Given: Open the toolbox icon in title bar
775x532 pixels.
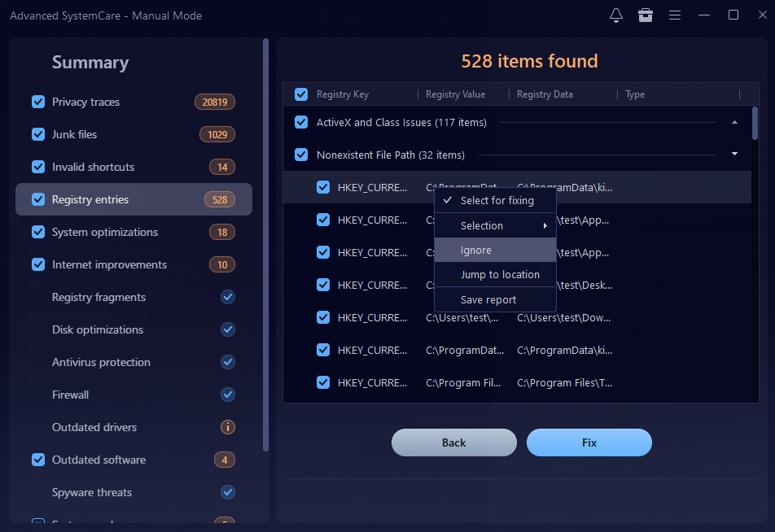Looking at the screenshot, I should [646, 15].
